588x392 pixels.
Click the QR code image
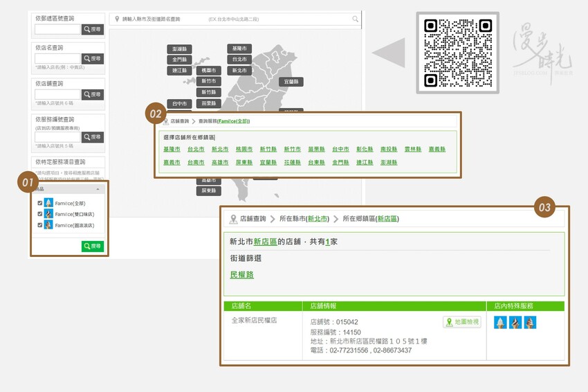[457, 53]
